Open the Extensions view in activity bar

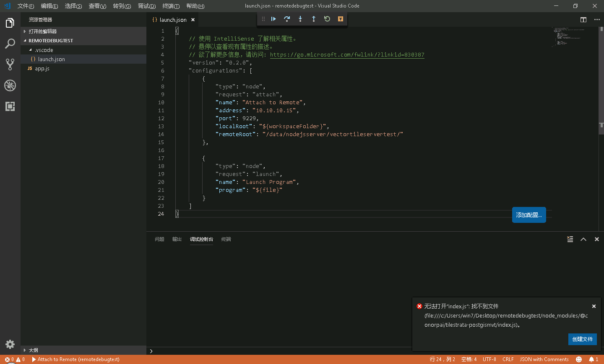[10, 106]
